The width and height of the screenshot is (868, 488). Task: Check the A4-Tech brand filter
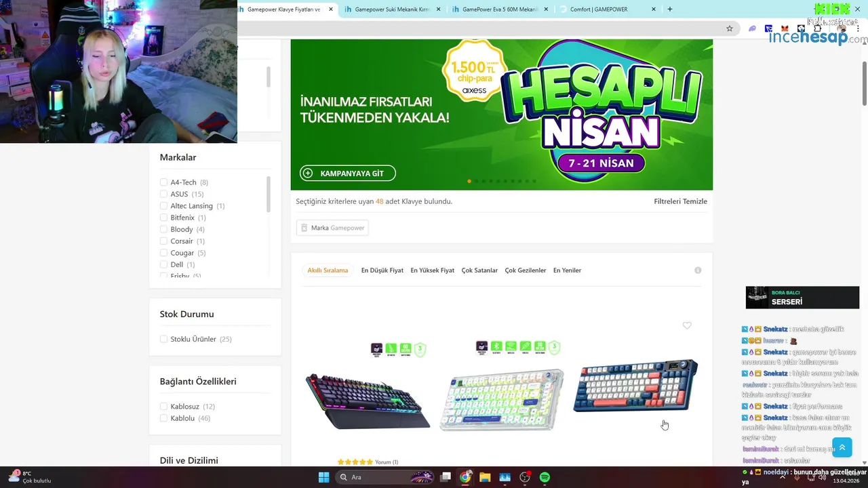(x=163, y=182)
